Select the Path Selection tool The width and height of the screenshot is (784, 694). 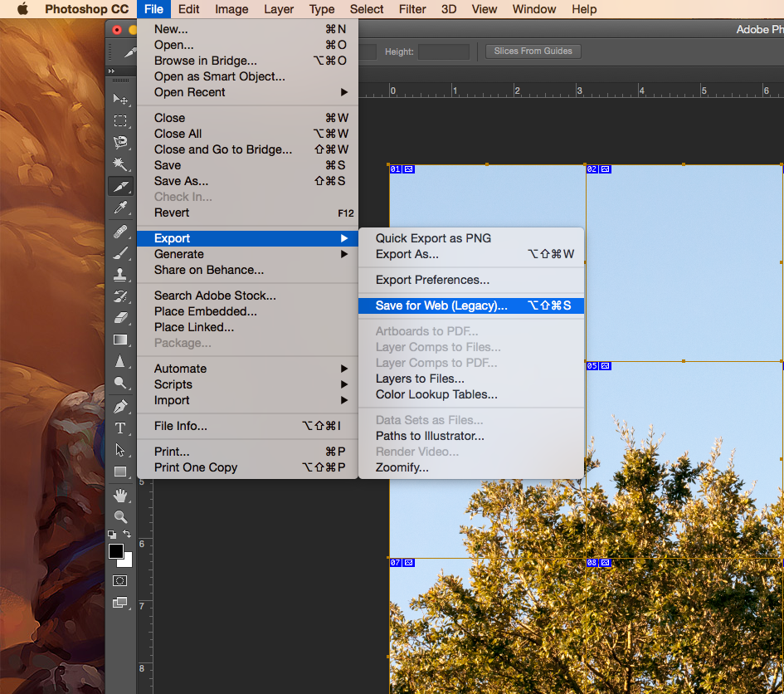tap(120, 450)
